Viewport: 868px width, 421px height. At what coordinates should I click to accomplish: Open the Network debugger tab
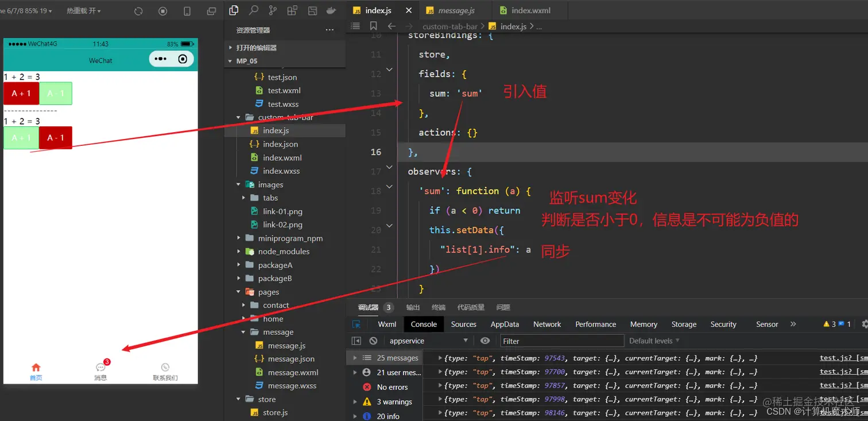[547, 325]
